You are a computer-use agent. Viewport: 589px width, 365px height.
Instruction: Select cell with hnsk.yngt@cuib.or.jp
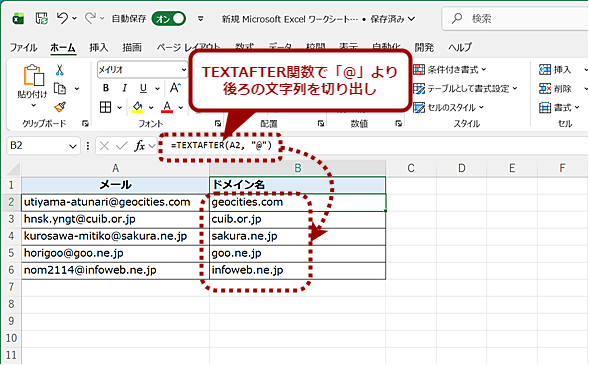click(115, 219)
